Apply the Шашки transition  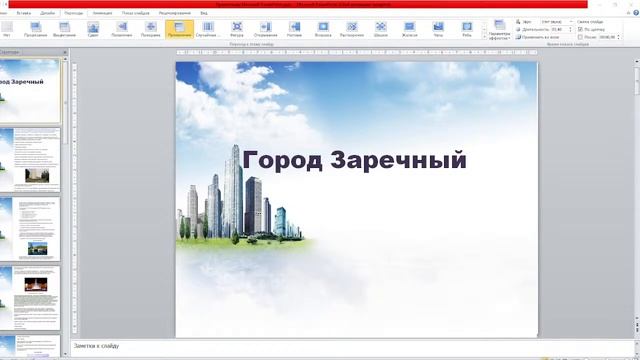pos(380,29)
